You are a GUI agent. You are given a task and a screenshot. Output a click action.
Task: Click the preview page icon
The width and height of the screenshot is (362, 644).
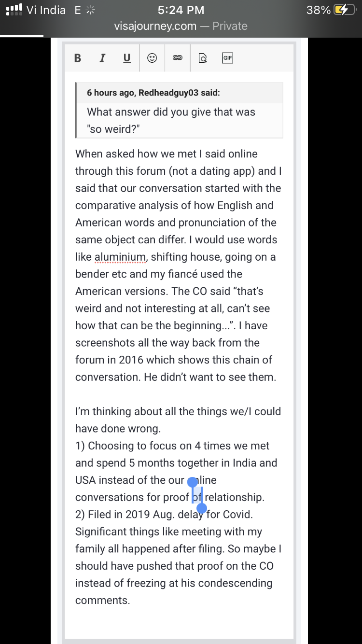203,58
